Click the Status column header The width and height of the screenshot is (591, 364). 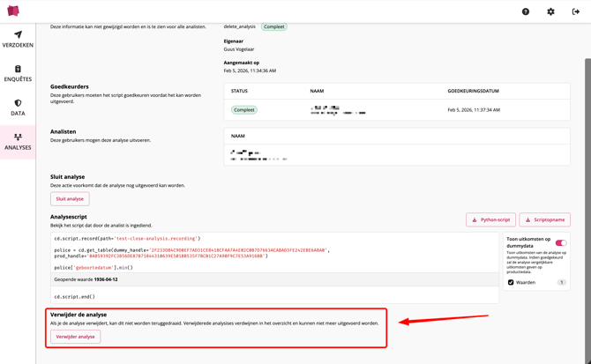tap(239, 91)
